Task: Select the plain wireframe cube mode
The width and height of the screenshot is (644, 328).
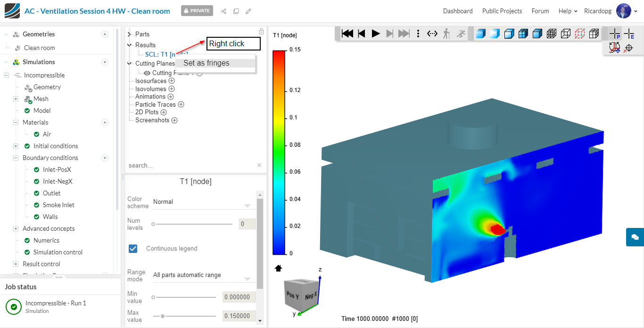Action: coord(566,34)
